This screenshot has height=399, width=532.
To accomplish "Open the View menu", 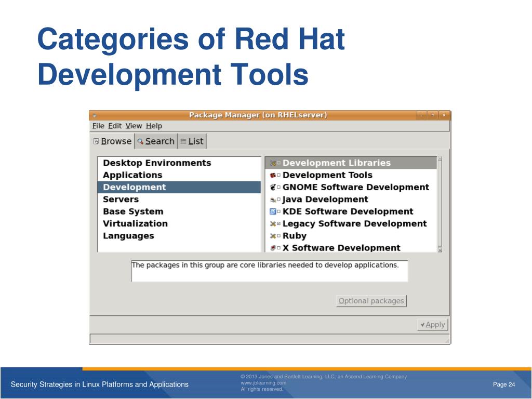I will pos(134,126).
